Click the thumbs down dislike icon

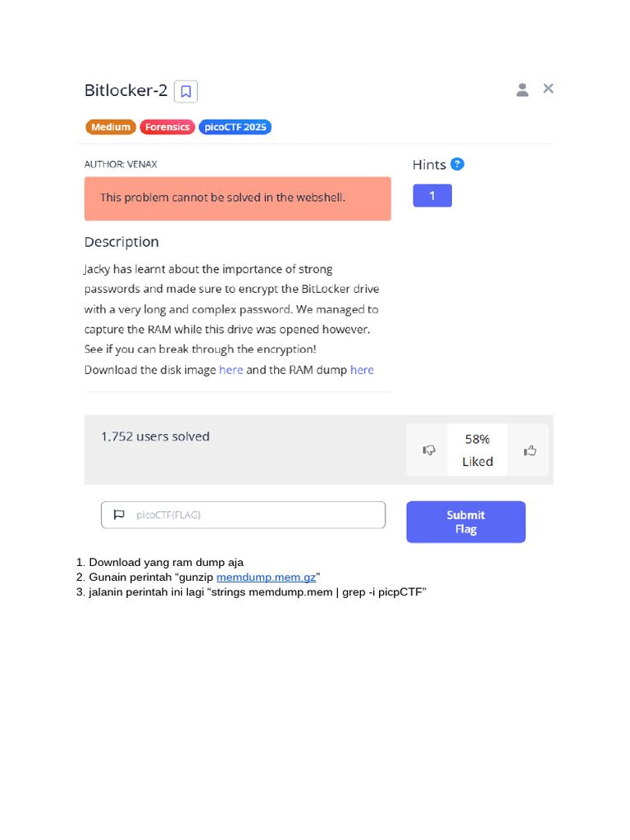(x=428, y=450)
